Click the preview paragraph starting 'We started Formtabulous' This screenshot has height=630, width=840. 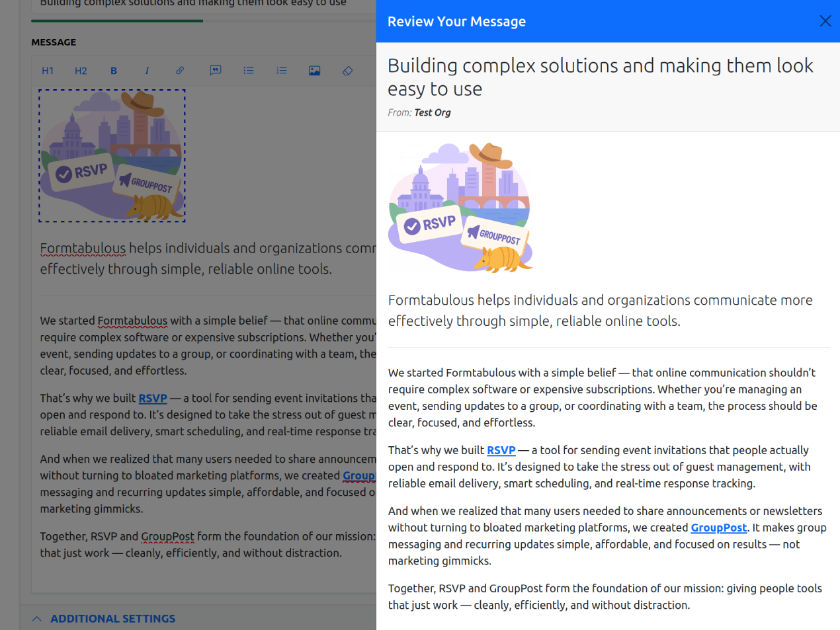[x=603, y=397]
